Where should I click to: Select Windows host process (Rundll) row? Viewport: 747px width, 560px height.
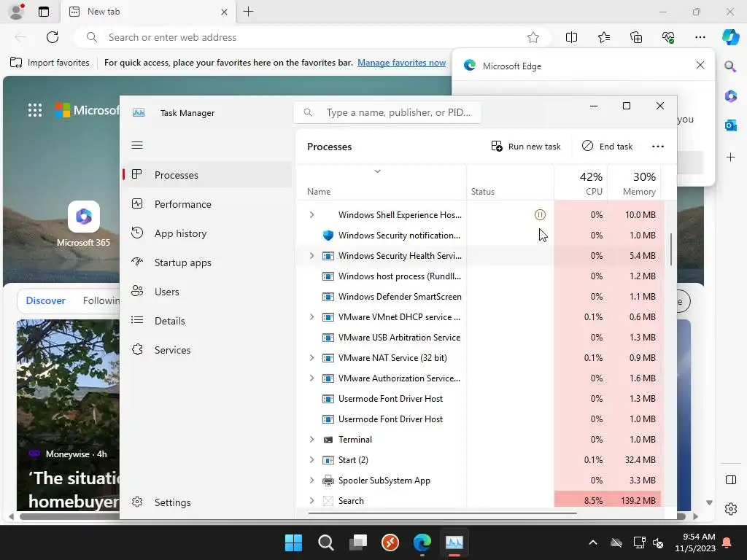(479, 276)
